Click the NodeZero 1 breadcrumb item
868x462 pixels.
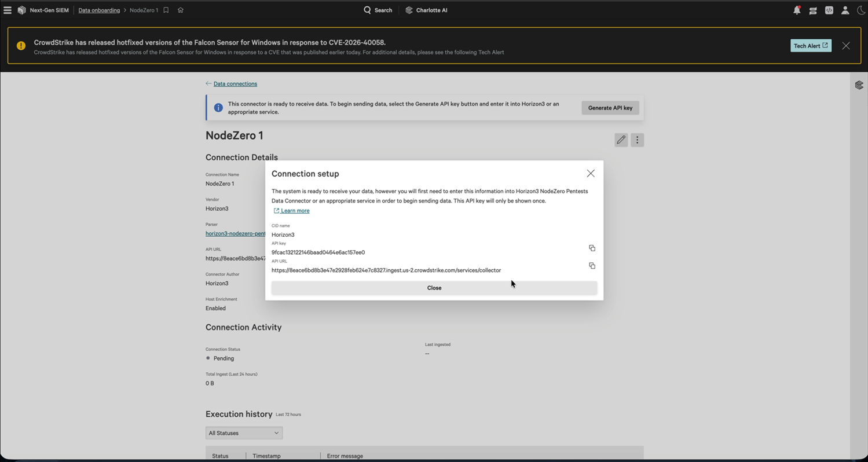pyautogui.click(x=144, y=10)
